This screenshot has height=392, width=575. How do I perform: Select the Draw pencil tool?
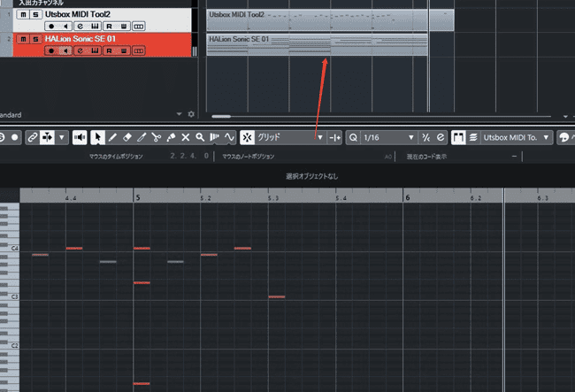(112, 137)
